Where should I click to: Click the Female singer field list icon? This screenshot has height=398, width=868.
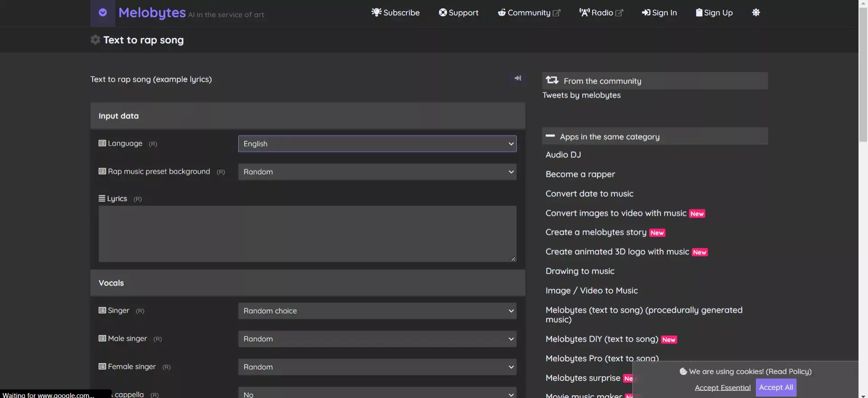pyautogui.click(x=102, y=366)
